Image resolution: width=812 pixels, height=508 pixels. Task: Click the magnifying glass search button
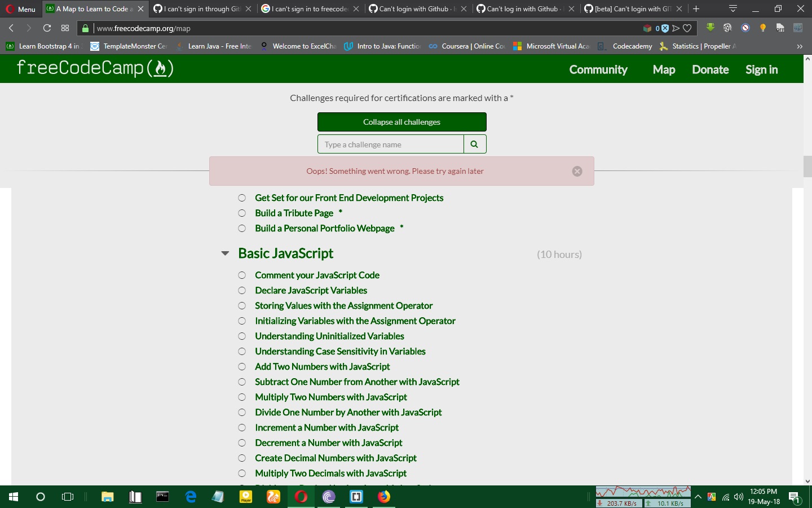pyautogui.click(x=474, y=144)
